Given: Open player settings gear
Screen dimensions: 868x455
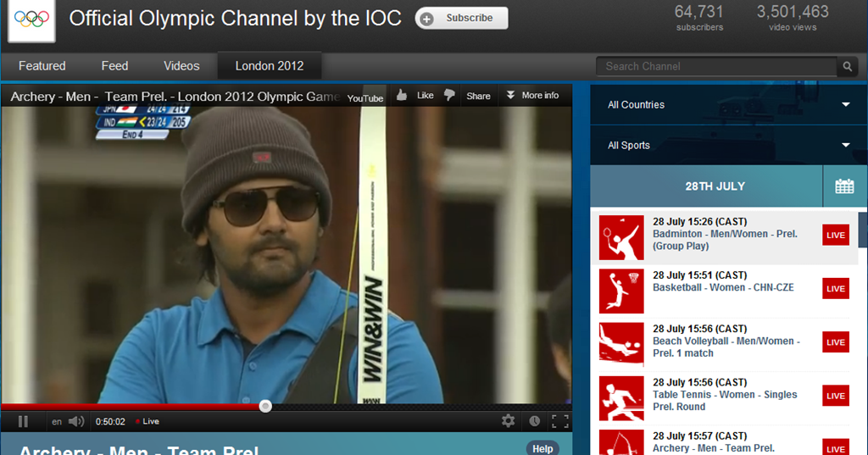Looking at the screenshot, I should (509, 421).
